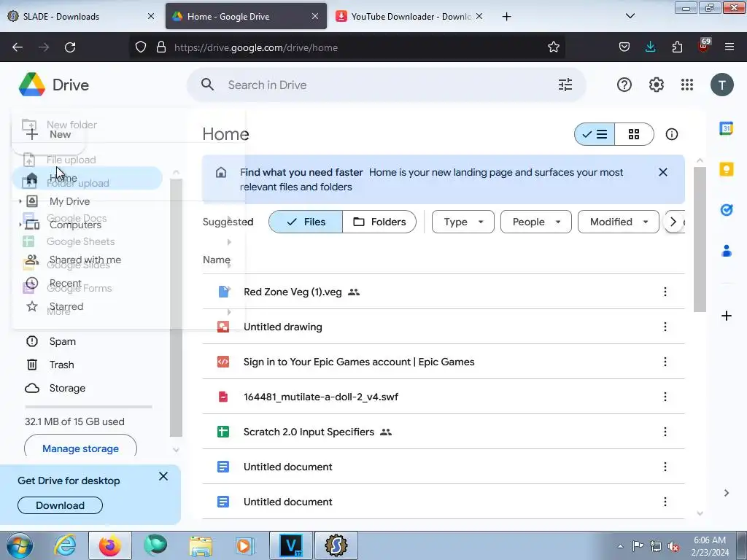This screenshot has height=560, width=747.
Task: Click Manage storage button
Action: [x=80, y=448]
